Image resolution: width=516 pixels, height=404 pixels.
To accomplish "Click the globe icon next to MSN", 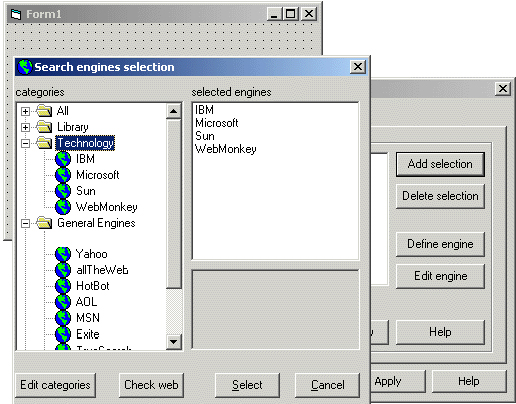I will click(x=63, y=318).
